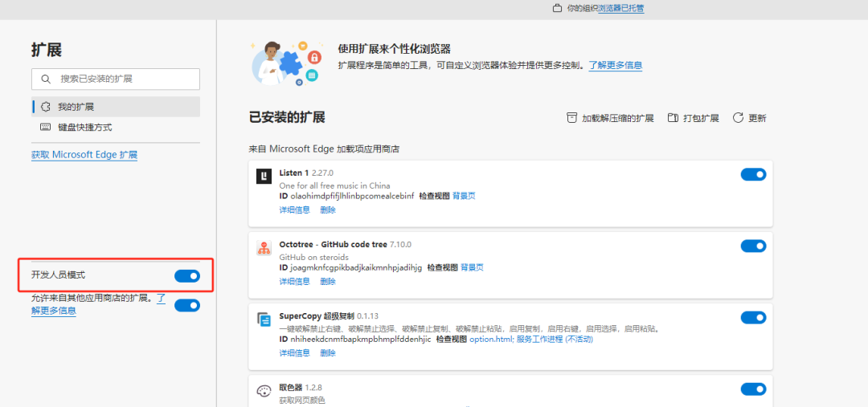This screenshot has width=868, height=407.
Task: Click the keyboard shortcuts icon in sidebar
Action: 45,128
